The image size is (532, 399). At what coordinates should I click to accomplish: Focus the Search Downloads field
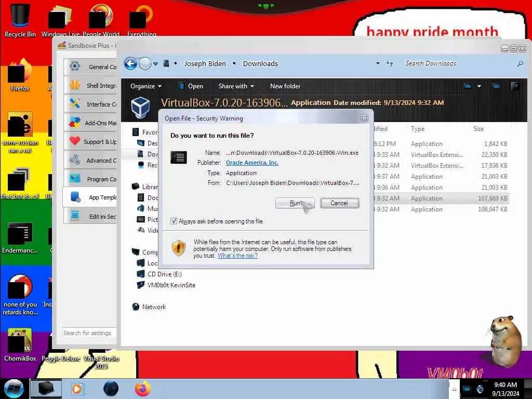(x=460, y=63)
